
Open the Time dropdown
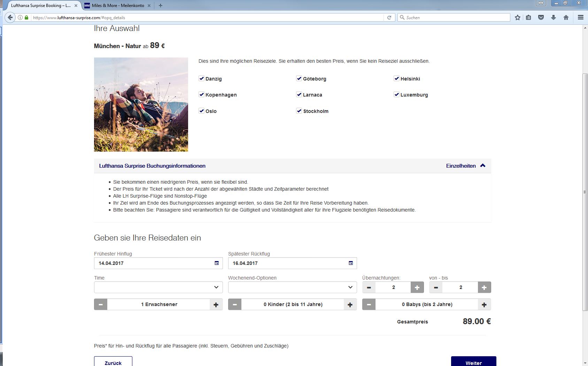click(x=158, y=287)
